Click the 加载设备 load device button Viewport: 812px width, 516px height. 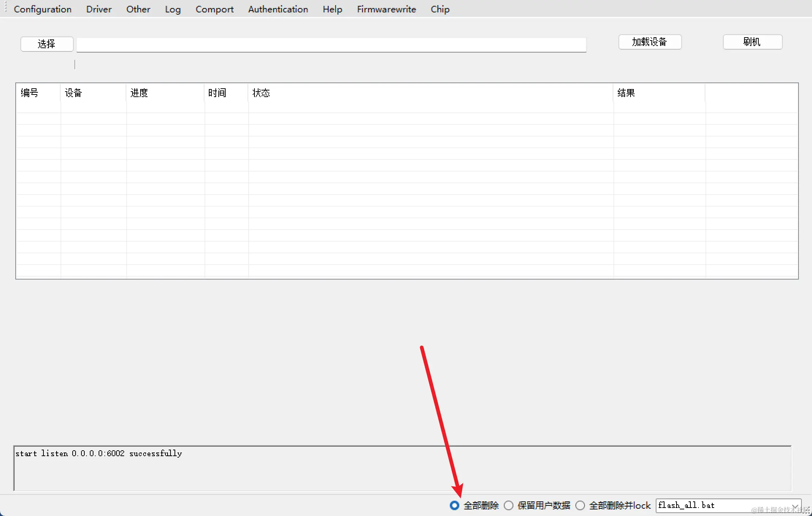click(x=650, y=42)
